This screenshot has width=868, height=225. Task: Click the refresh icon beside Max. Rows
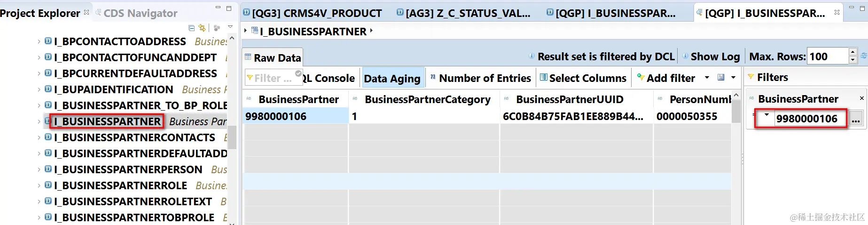[864, 56]
